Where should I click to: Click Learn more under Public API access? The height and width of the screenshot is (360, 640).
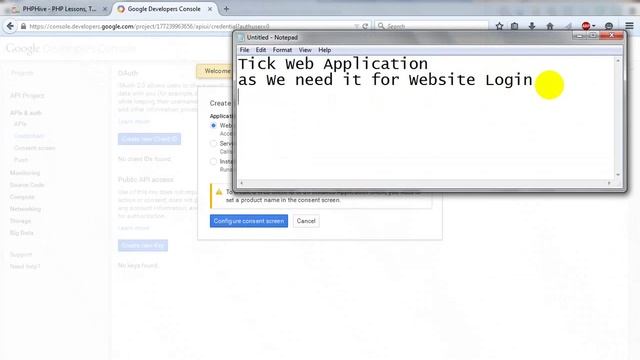[134, 228]
